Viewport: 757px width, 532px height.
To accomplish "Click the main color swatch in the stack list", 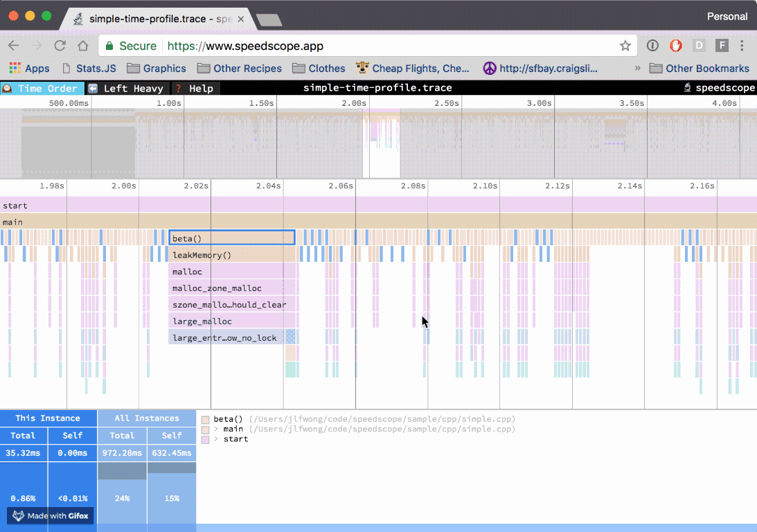I will [205, 429].
